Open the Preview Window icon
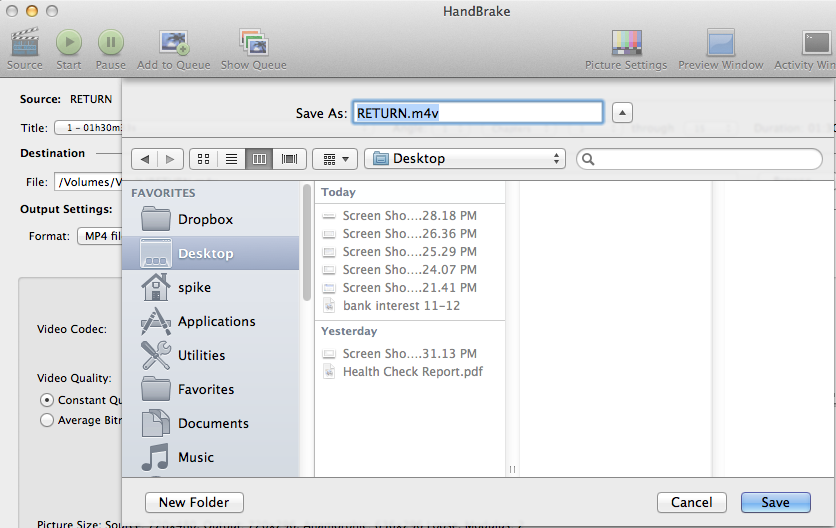The width and height of the screenshot is (836, 528). 720,42
